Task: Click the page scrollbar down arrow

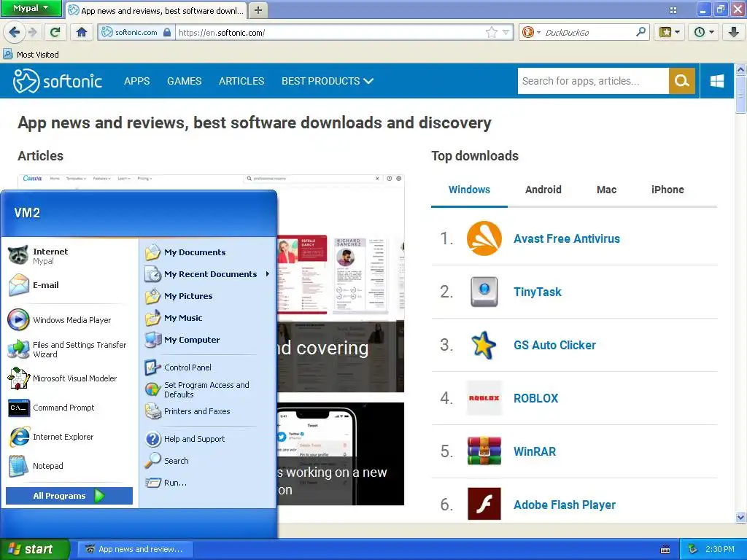Action: pos(740,517)
